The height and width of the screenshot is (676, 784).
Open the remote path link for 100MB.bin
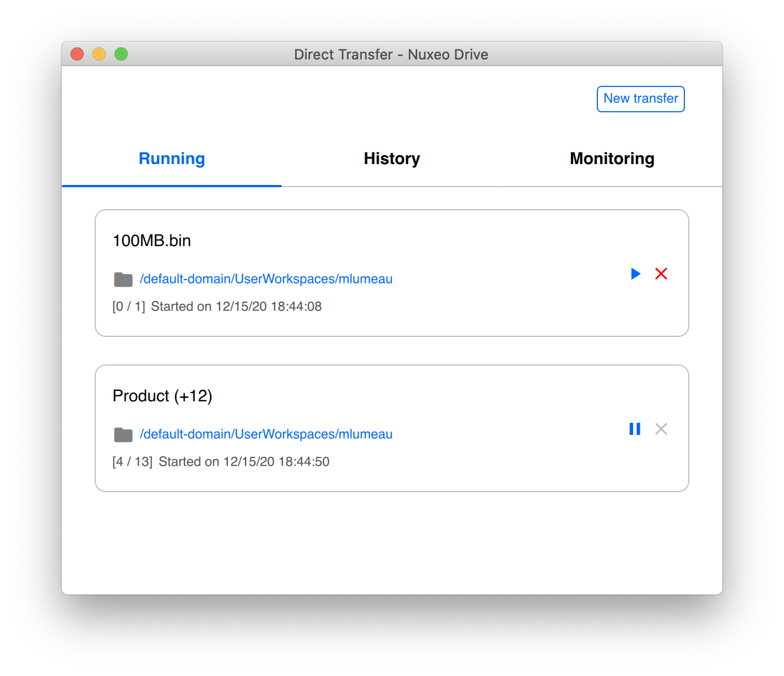pos(266,279)
